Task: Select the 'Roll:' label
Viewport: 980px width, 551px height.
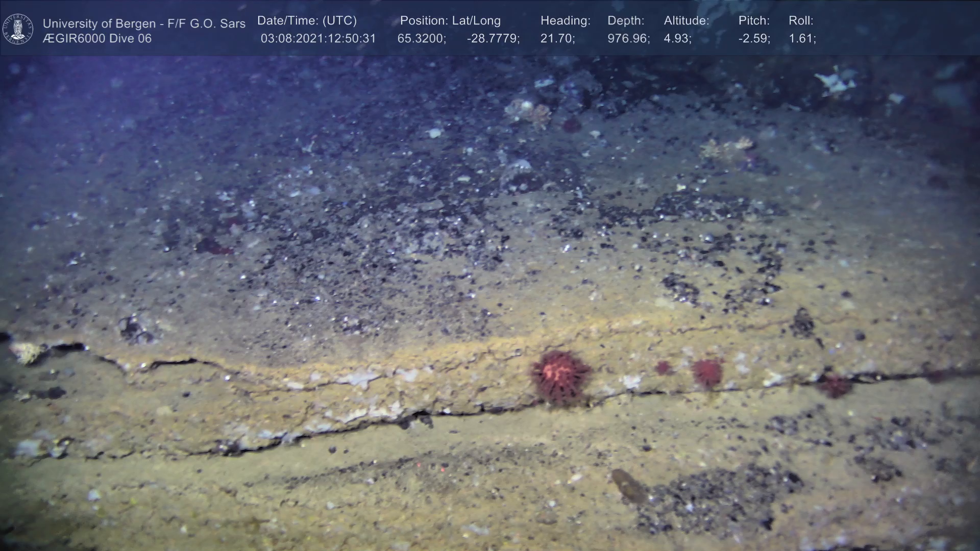Action: pos(801,21)
